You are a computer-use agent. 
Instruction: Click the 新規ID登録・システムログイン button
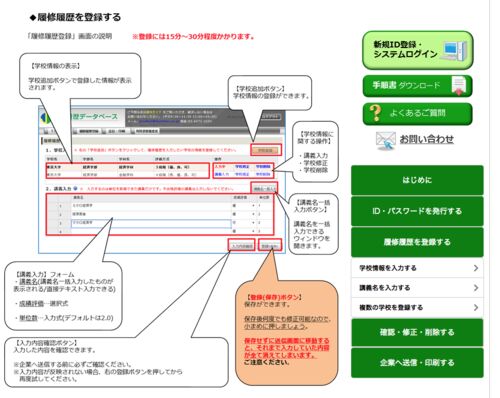[418, 50]
